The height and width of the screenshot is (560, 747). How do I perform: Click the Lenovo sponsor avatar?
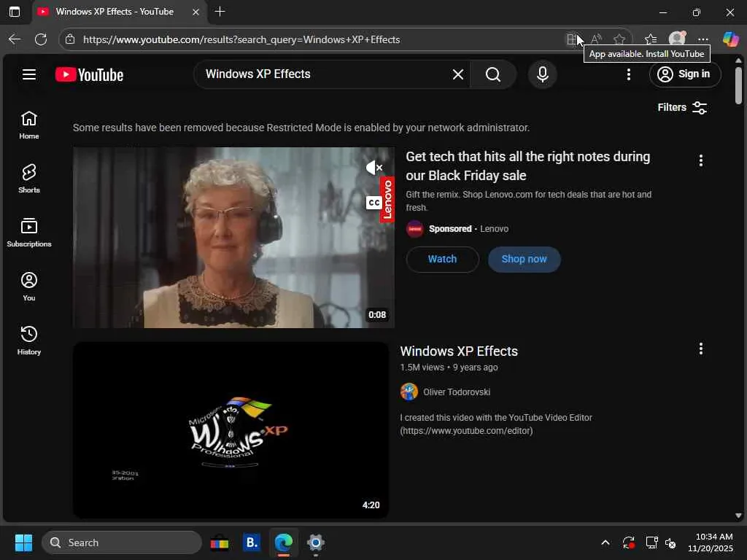(x=414, y=229)
